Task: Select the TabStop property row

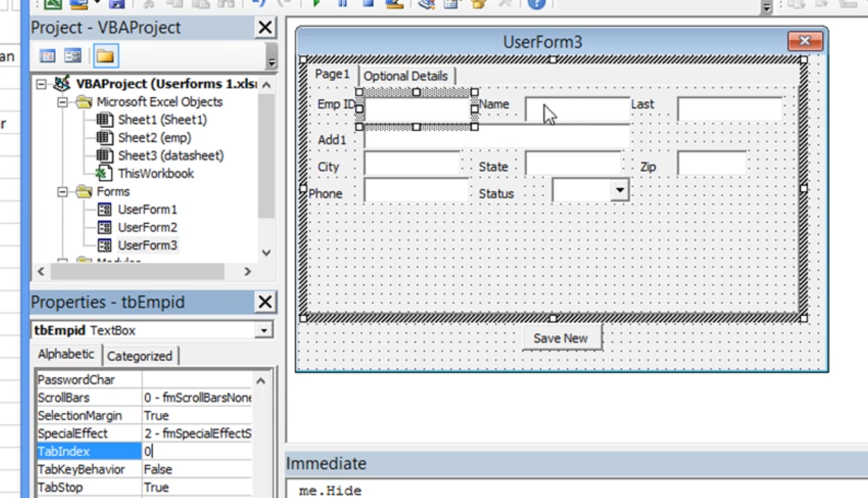Action: click(x=144, y=488)
